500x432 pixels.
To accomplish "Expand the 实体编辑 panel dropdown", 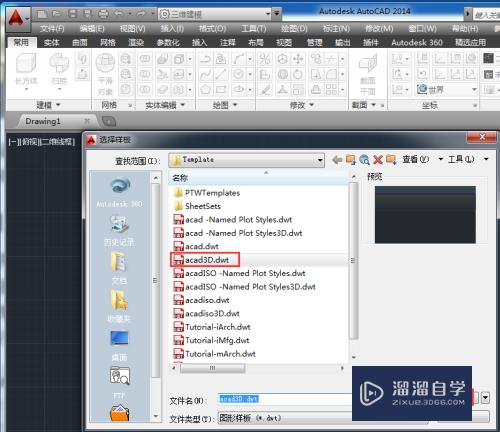I will click(x=165, y=105).
